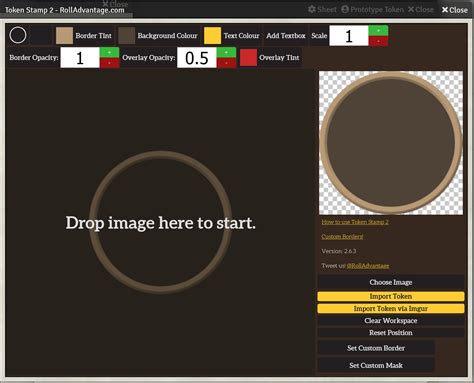Click the Scale value input field
Screen dimensions: 474x383
(x=349, y=36)
